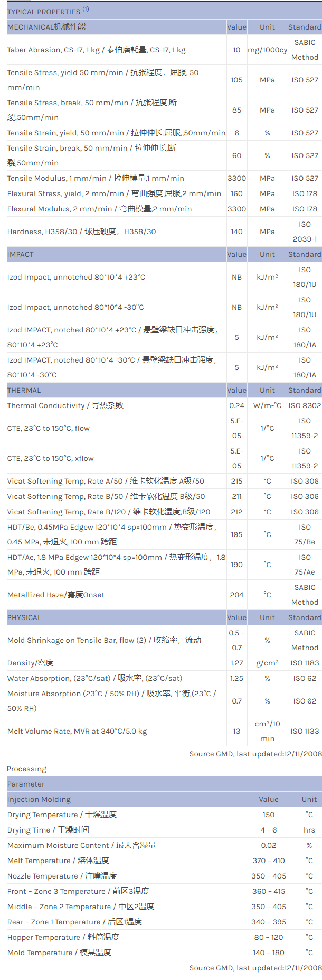The height and width of the screenshot is (980, 322).
Task: Click the Hardness H358/30 property label
Action: click(81, 232)
